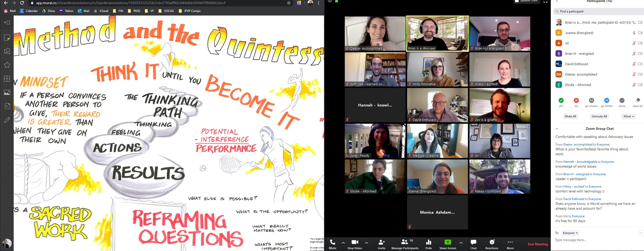
Task: Open iCloud bookmark
Action: (101, 11)
